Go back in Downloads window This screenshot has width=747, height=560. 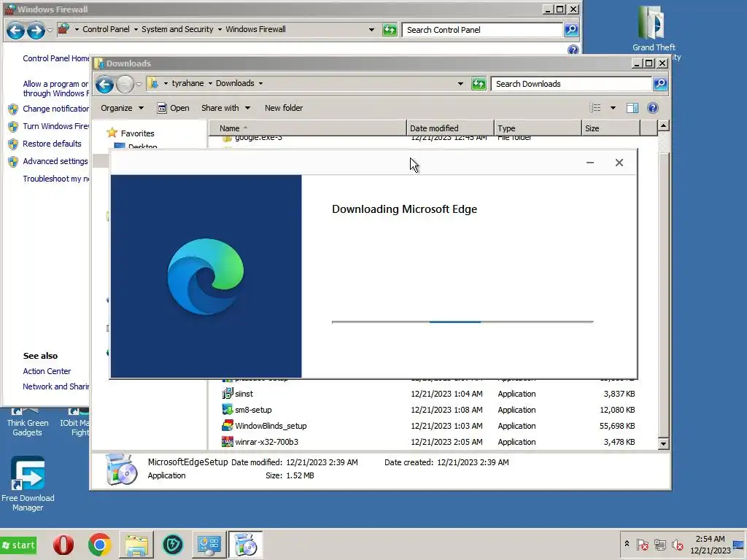105,85
